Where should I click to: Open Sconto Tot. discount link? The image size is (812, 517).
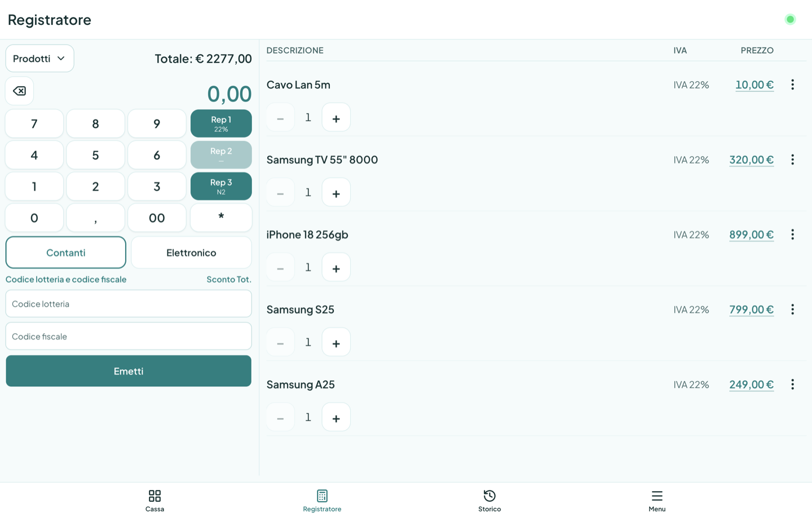pos(229,280)
